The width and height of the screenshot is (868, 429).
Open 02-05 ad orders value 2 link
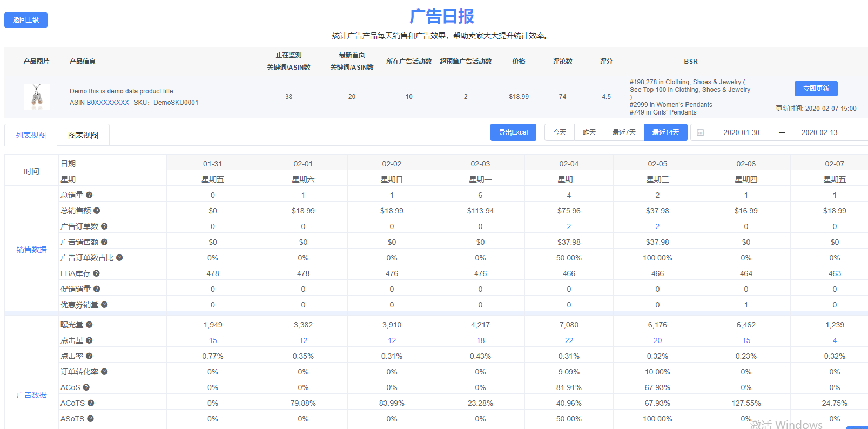click(657, 226)
